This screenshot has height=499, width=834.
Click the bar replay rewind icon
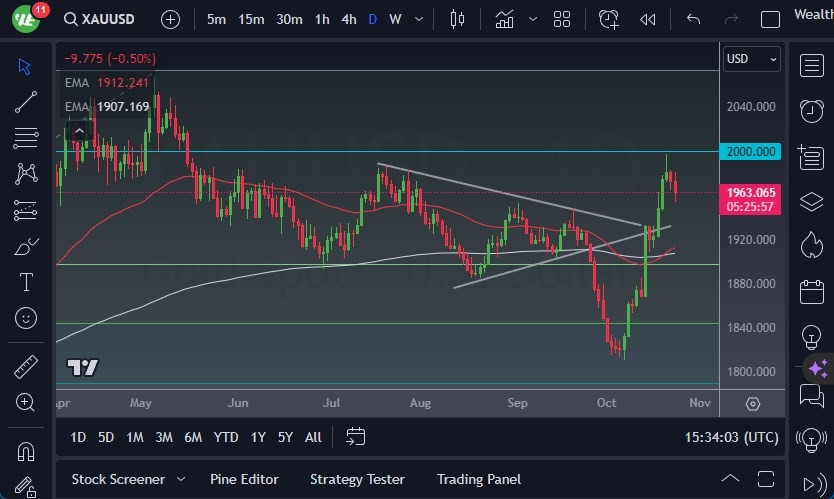[x=648, y=19]
